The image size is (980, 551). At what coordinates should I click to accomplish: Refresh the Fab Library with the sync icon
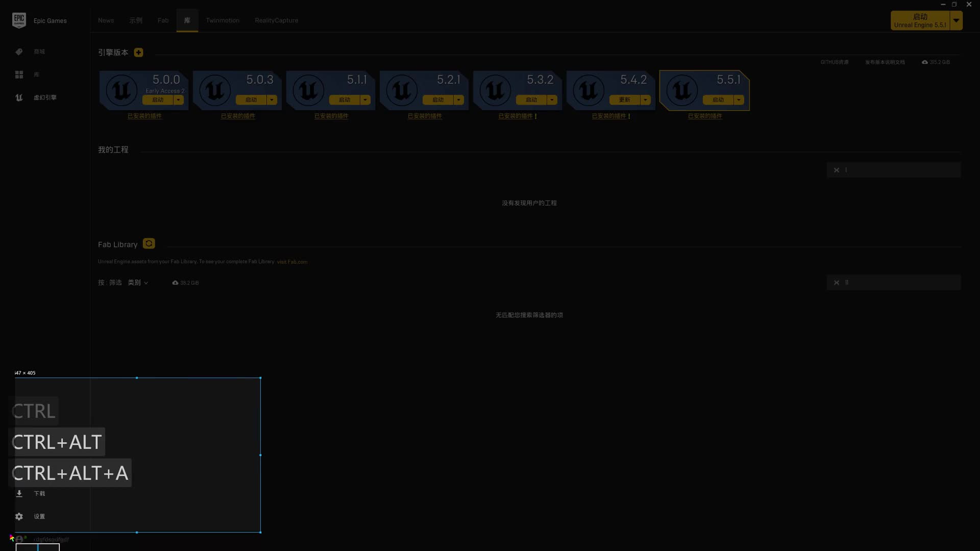click(149, 244)
